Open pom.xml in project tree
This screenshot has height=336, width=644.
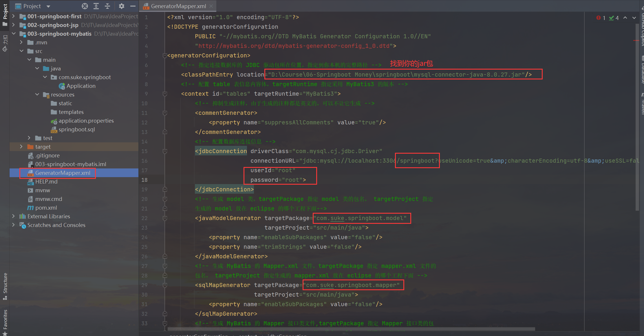click(x=46, y=208)
